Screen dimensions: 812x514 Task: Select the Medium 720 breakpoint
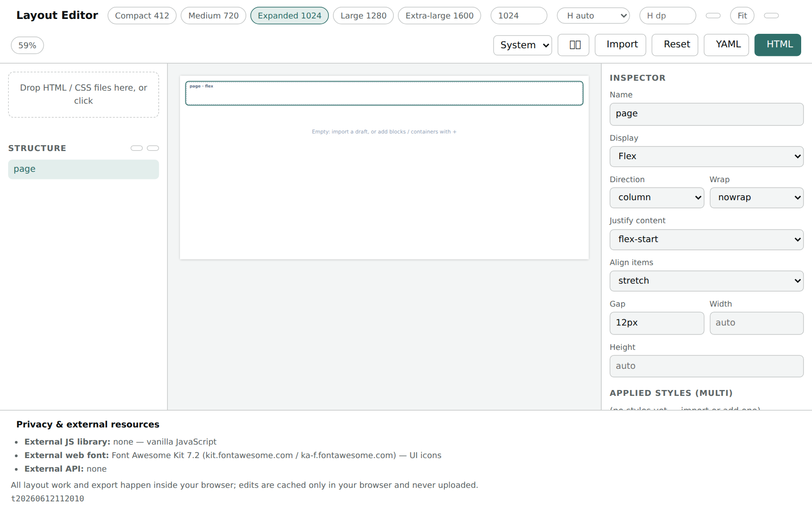213,16
